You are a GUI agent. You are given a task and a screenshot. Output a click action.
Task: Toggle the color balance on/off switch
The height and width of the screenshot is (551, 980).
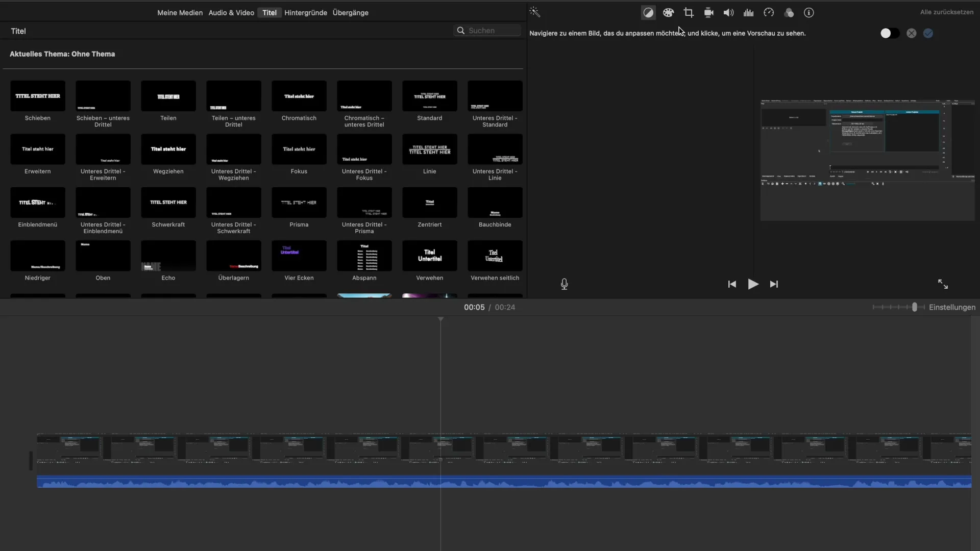(x=890, y=33)
